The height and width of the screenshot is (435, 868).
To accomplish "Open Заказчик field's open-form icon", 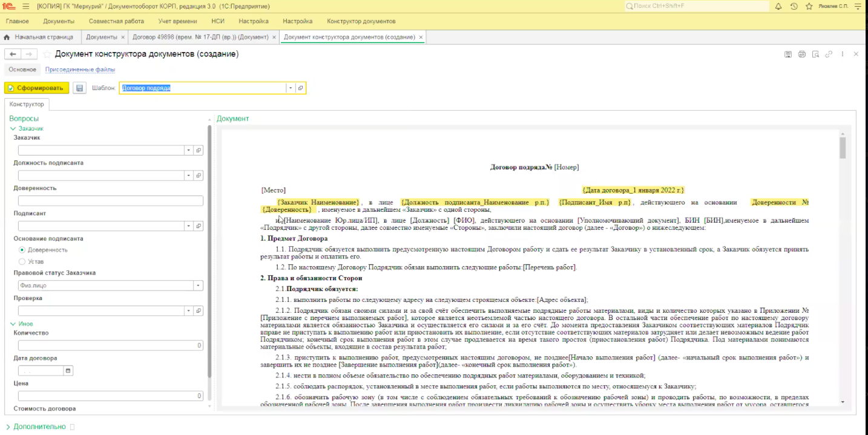I will coord(199,150).
